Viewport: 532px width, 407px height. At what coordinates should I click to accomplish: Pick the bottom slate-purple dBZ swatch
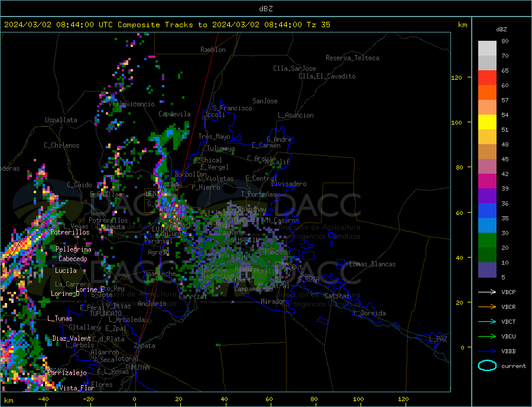pyautogui.click(x=487, y=270)
